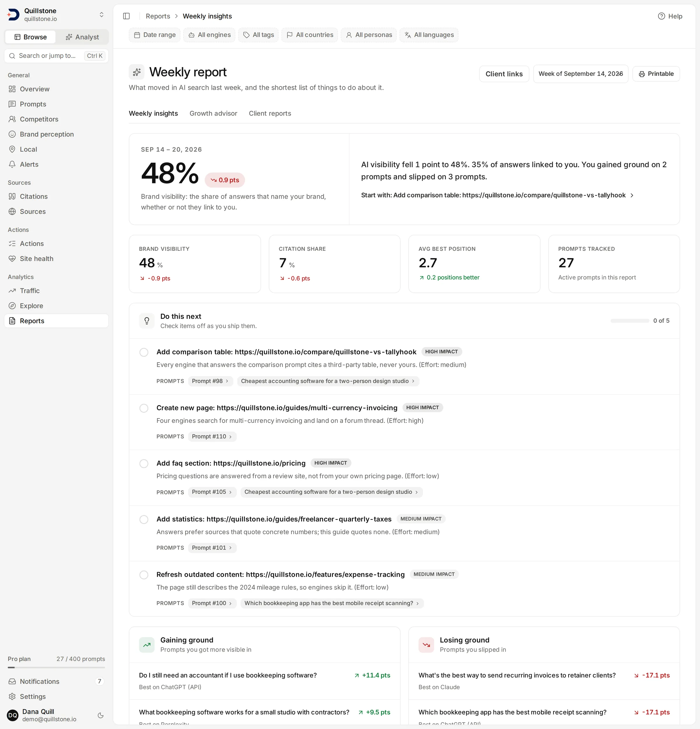Open the Prompt #98 chip
The image size is (700, 729).
[211, 381]
